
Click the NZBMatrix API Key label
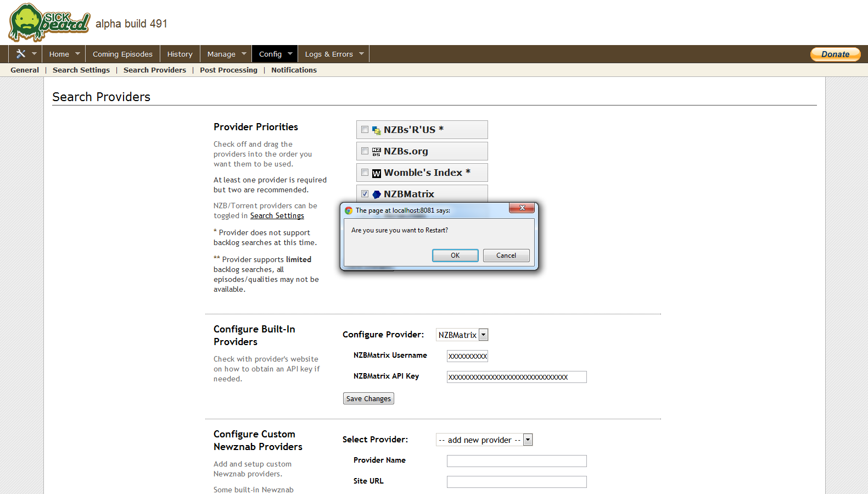(386, 376)
